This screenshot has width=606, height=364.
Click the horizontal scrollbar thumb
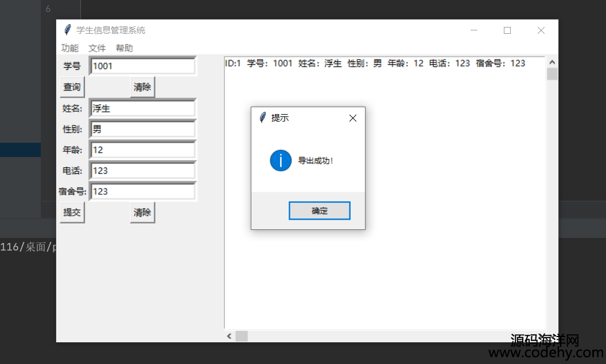242,336
